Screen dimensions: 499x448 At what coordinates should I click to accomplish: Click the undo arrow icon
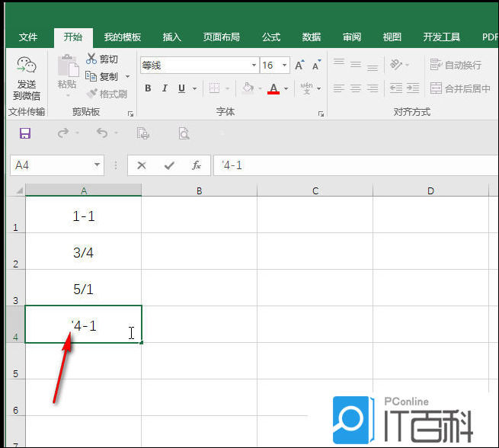click(x=103, y=133)
